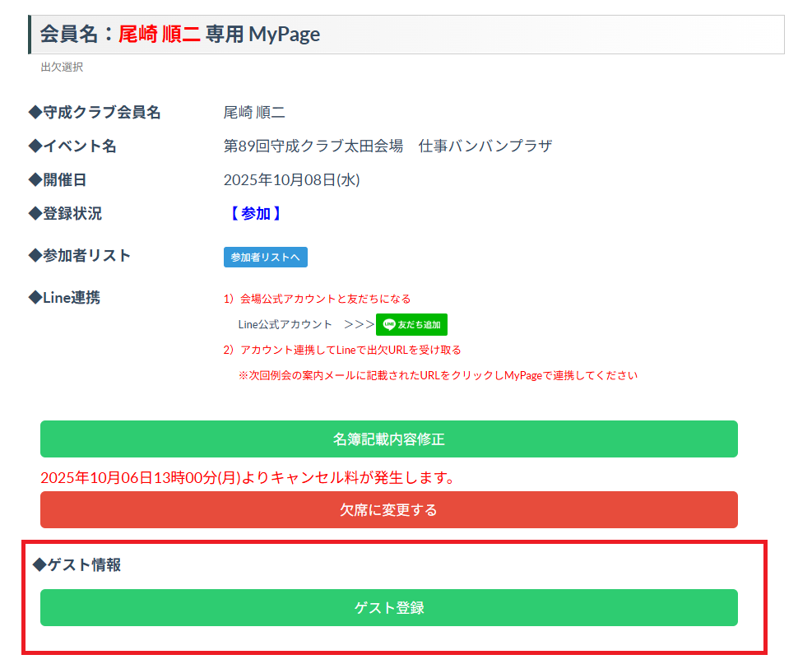Select the blue 【参加】 registration status
This screenshot has height=664, width=812.
click(255, 214)
